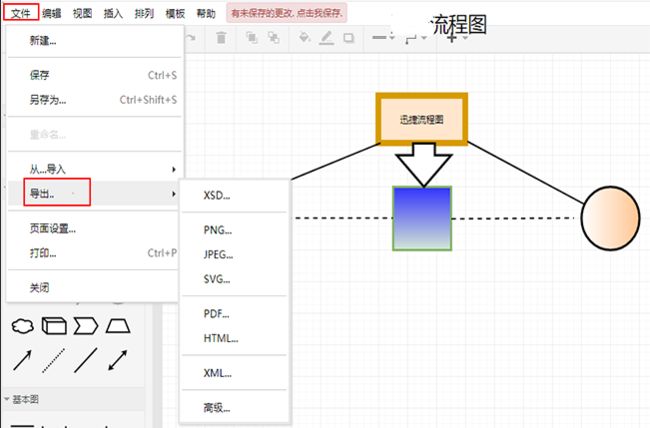The image size is (650, 428).
Task: Export as XSD...
Action: click(x=234, y=195)
